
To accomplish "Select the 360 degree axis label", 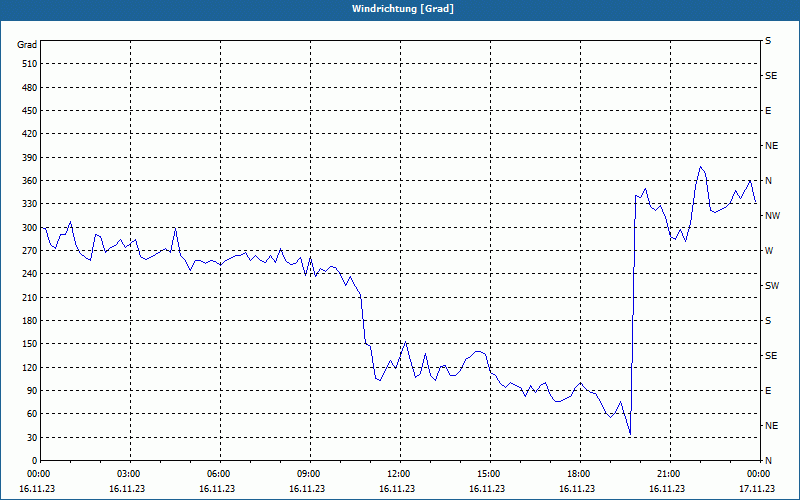I will 30,181.
